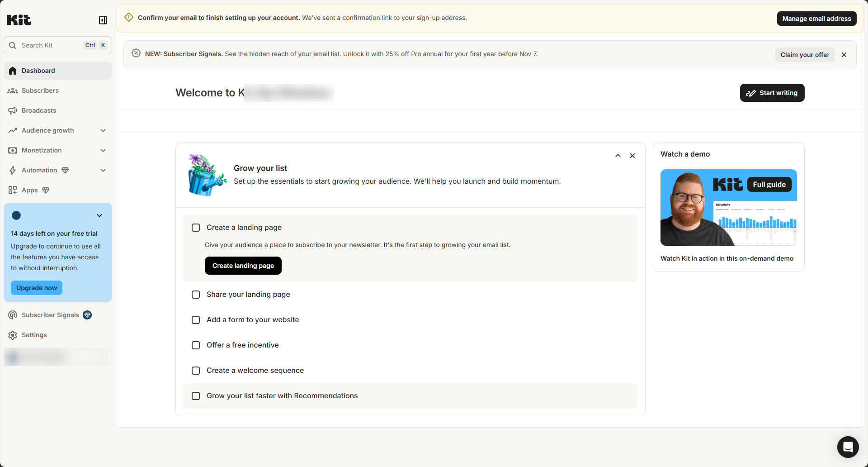This screenshot has height=467, width=868.
Task: Click the Audience growth trend icon
Action: click(x=13, y=130)
